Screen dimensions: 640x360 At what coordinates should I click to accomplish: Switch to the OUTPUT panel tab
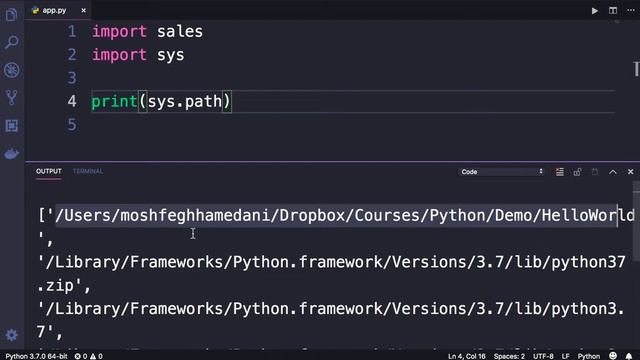coord(49,171)
